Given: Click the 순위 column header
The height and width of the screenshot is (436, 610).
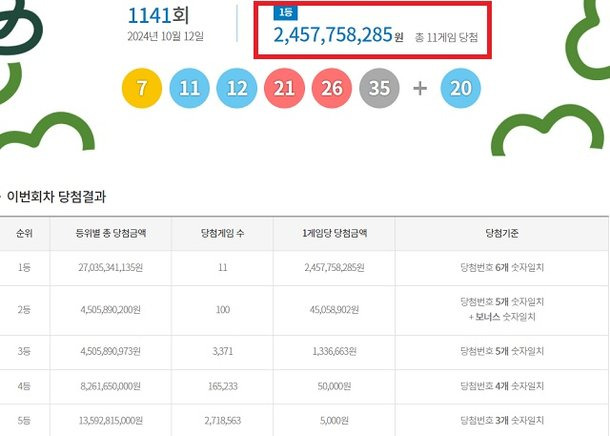Looking at the screenshot, I should 24,233.
